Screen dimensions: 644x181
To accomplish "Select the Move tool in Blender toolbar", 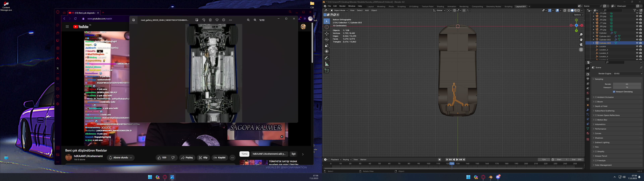I will pos(327,34).
